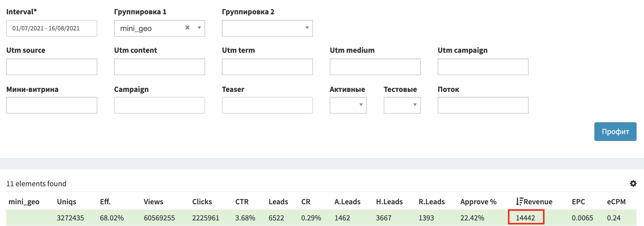This screenshot has width=644, height=226.
Task: Sort by the Approve % column header
Action: (478, 202)
